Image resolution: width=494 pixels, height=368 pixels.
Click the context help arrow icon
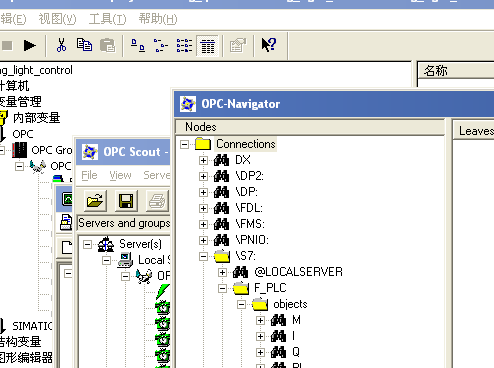point(269,45)
